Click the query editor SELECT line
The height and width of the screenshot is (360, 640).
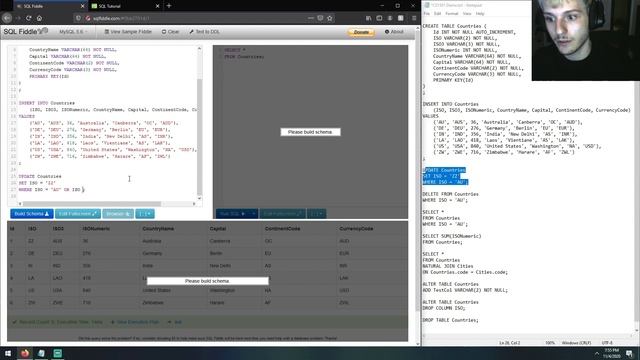235,50
